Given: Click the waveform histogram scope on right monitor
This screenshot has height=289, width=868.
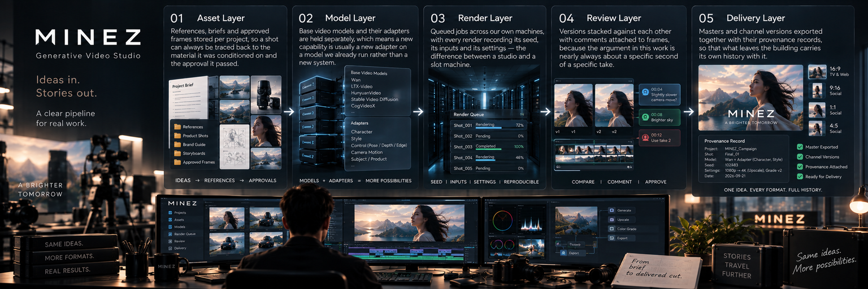Looking at the screenshot, I should coord(531,222).
